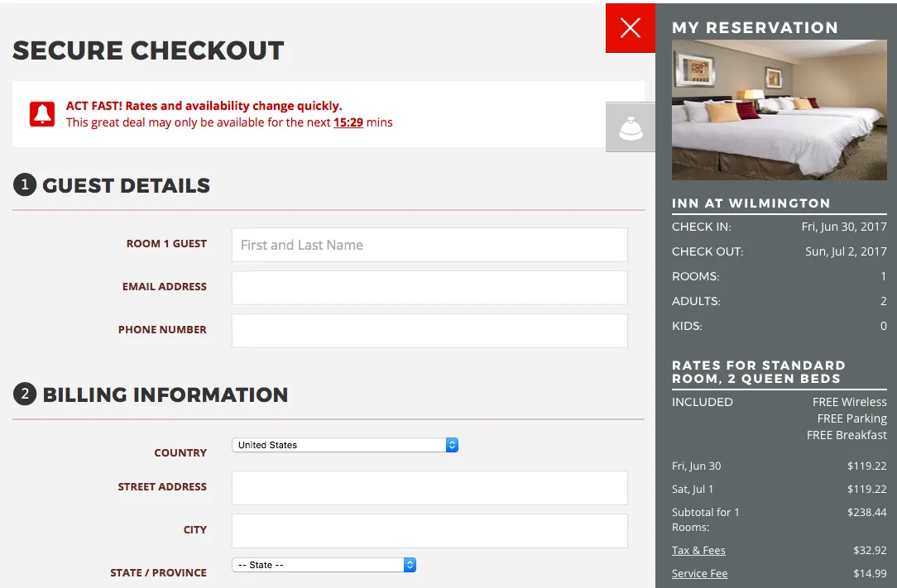Focus the City input field
This screenshot has height=588, width=897.
(x=429, y=531)
